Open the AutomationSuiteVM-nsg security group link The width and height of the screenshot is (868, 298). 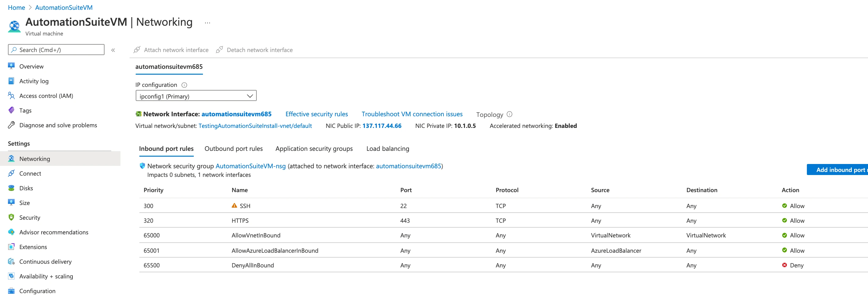coord(250,166)
